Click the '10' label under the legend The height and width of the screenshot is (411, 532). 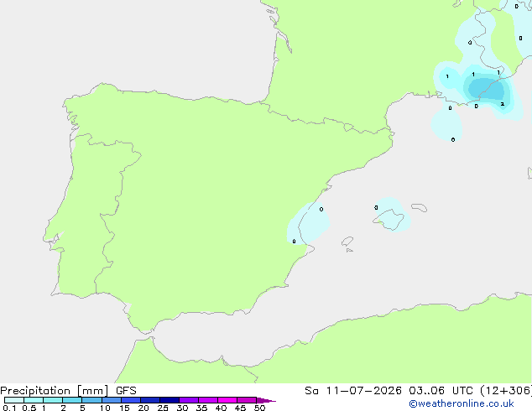click(x=105, y=408)
